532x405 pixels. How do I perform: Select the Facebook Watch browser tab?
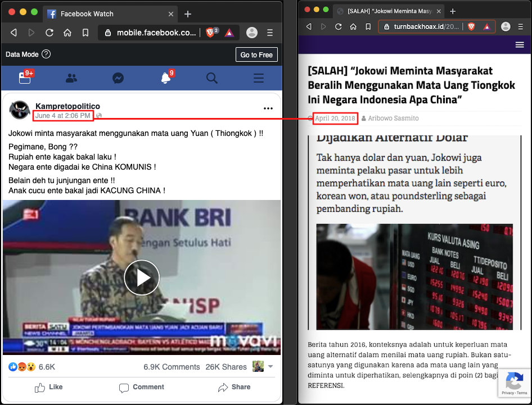pyautogui.click(x=107, y=13)
